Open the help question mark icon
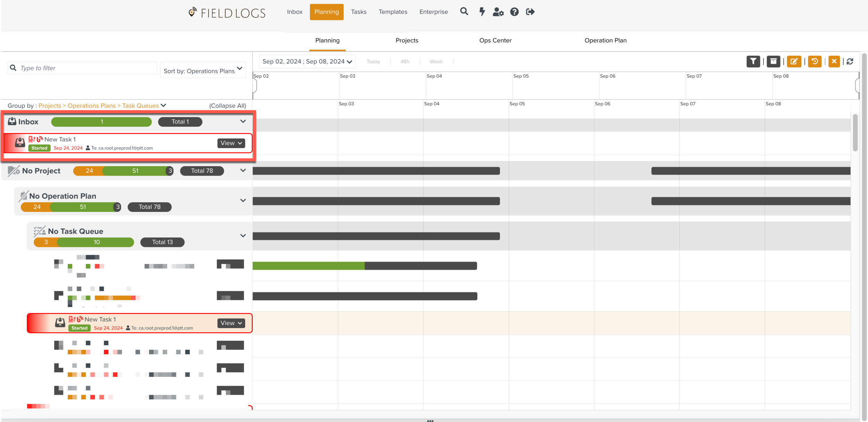Viewport: 868px width, 422px height. point(514,12)
